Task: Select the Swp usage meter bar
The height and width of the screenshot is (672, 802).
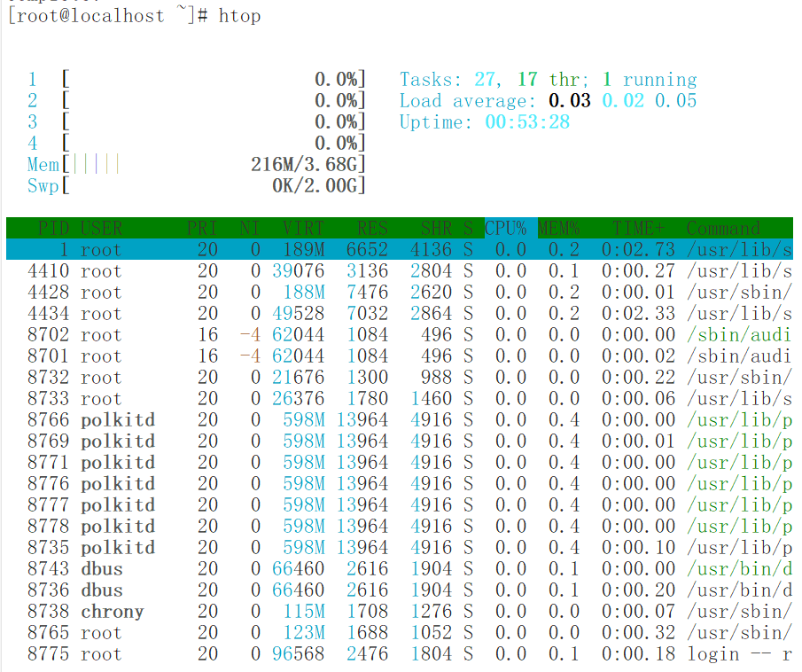Action: coord(197,186)
